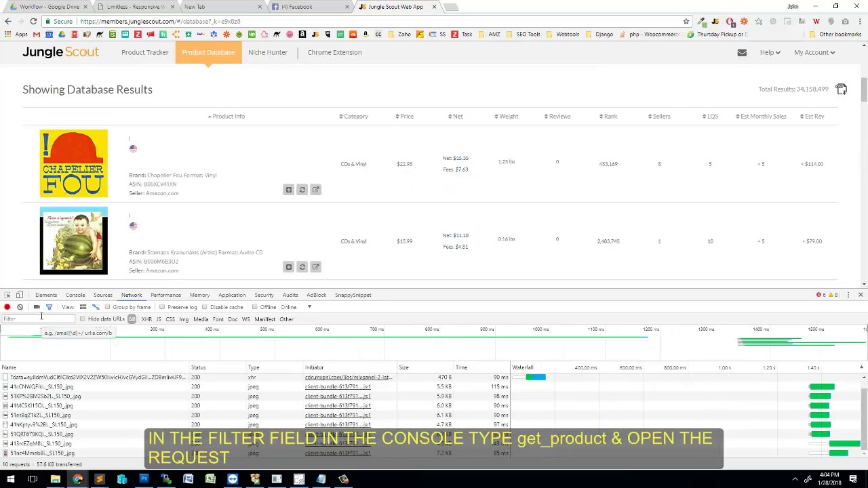
Task: Open Chapelier Fou product on Amazon
Action: coord(315,190)
